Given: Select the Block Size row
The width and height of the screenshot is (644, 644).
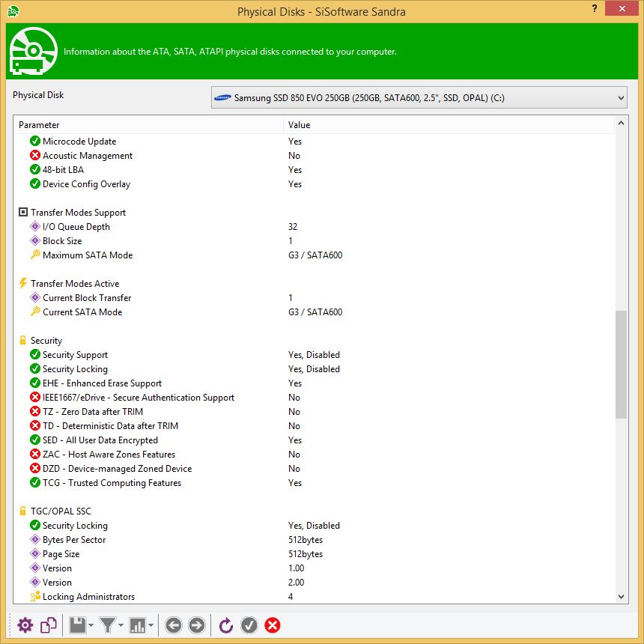Looking at the screenshot, I should (x=315, y=240).
